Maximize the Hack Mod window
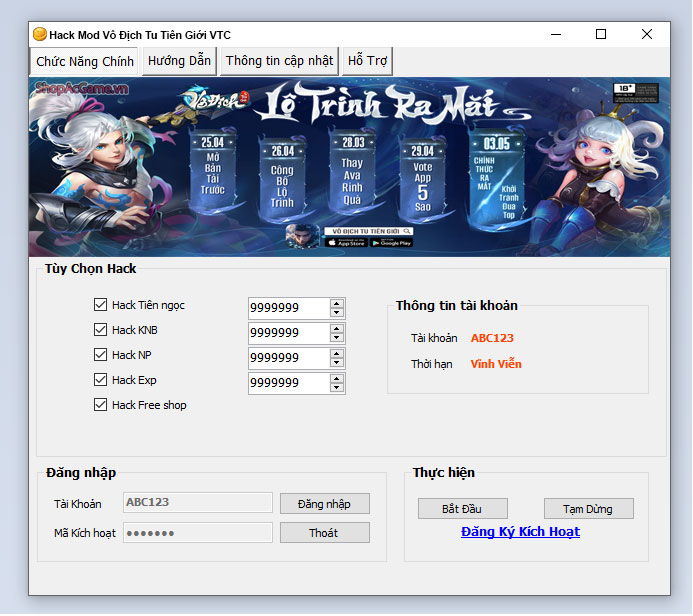Viewport: 693px width, 616px height. pyautogui.click(x=601, y=34)
